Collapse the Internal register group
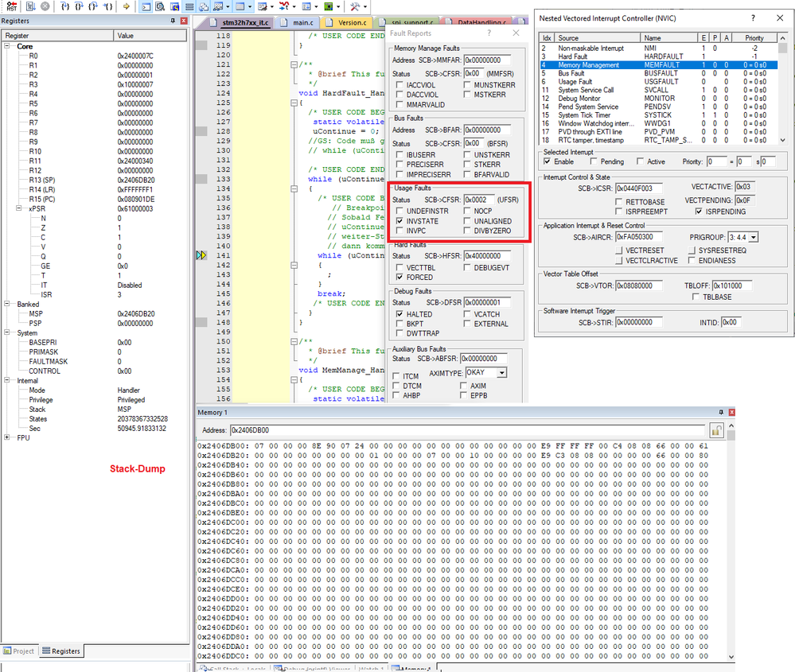Viewport: 795px width, 672px height. click(x=7, y=380)
